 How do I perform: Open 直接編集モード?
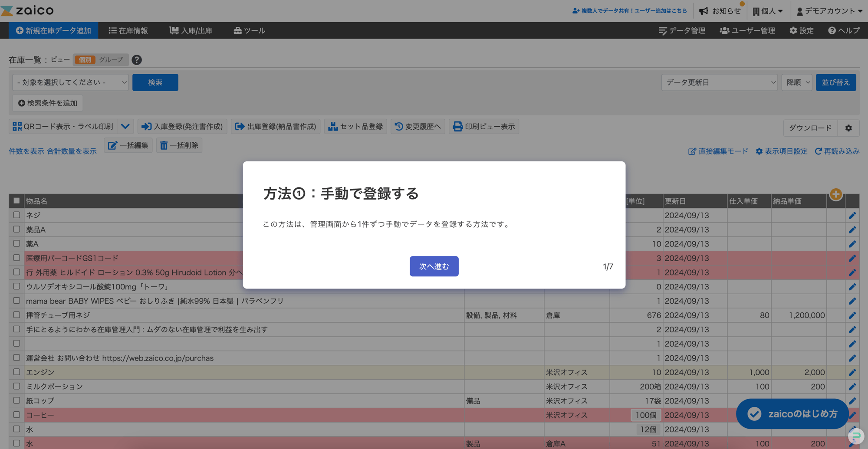click(x=718, y=151)
